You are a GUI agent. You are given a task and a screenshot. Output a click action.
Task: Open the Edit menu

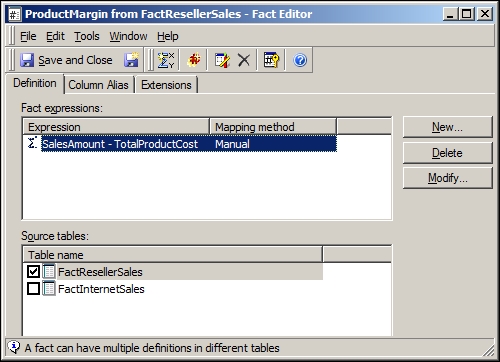pos(55,36)
